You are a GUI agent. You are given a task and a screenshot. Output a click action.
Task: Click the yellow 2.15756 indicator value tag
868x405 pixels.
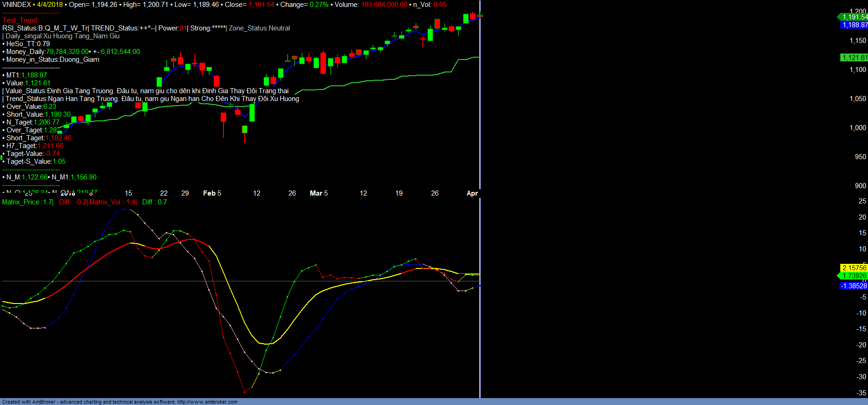click(x=854, y=268)
